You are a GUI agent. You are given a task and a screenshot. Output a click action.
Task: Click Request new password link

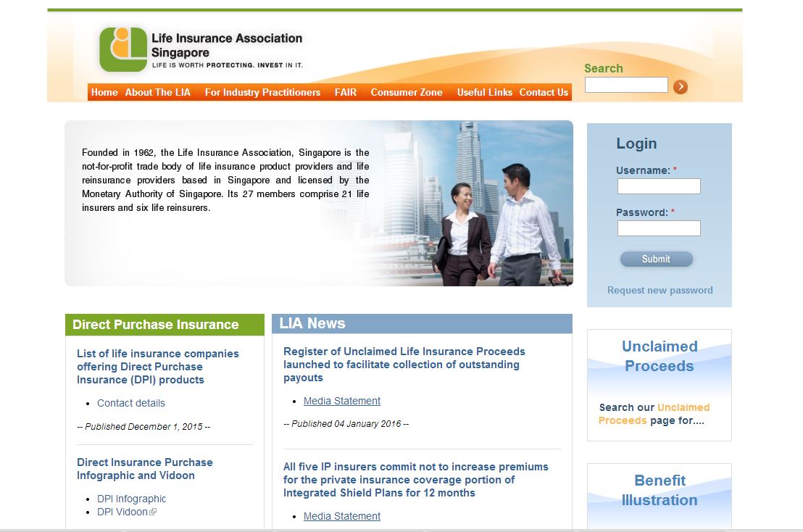[660, 290]
